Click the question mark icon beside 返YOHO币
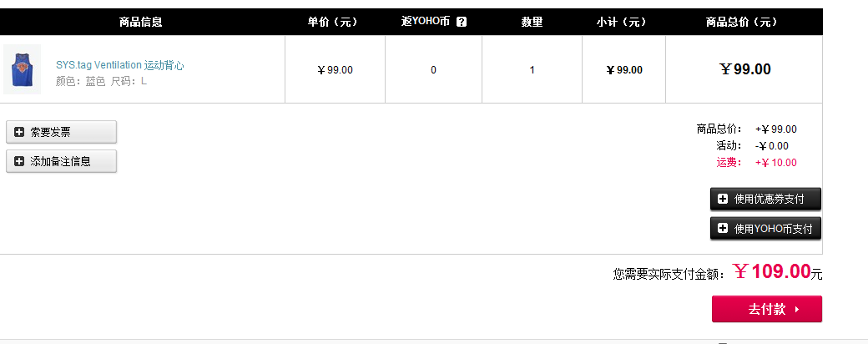Image resolution: width=868 pixels, height=344 pixels. [x=462, y=23]
